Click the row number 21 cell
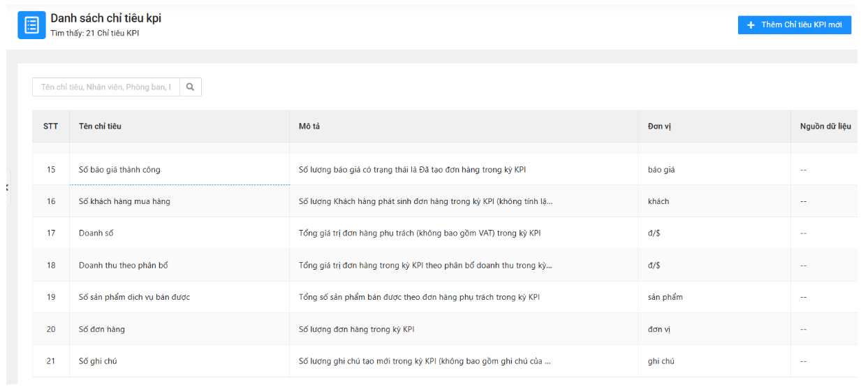The image size is (868, 392). click(51, 361)
